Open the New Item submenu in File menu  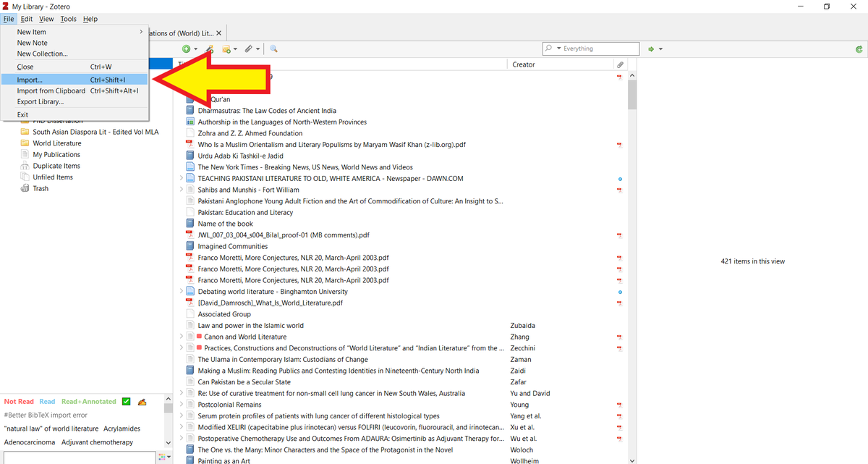(x=75, y=32)
